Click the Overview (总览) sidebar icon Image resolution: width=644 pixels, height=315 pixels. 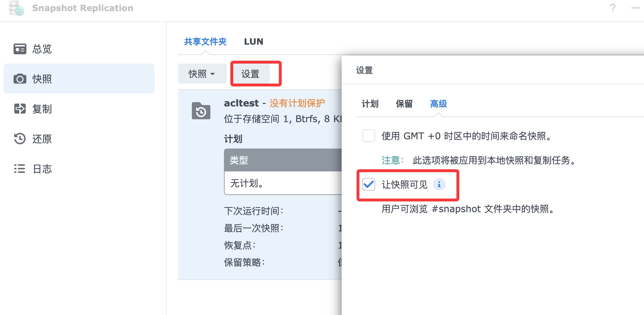pyautogui.click(x=20, y=49)
